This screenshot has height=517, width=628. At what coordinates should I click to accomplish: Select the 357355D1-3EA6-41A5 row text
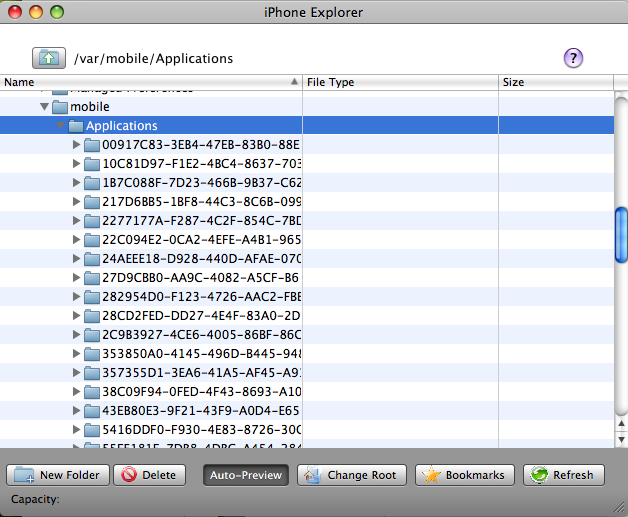click(x=201, y=373)
